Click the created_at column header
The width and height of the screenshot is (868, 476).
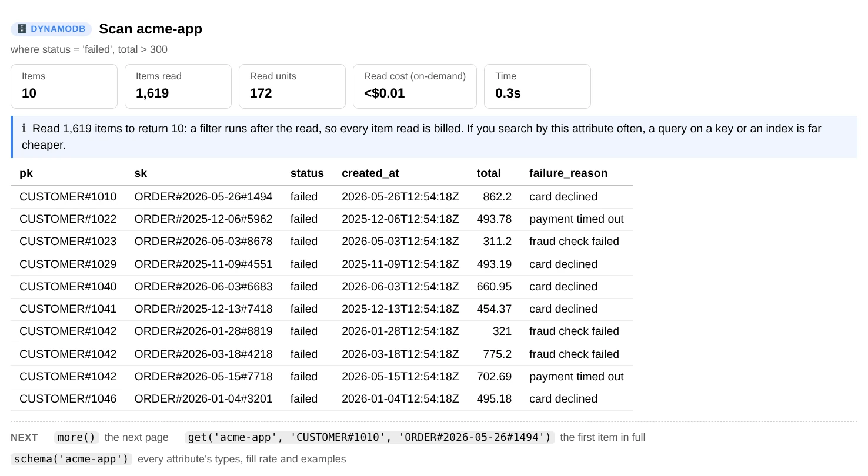click(370, 173)
